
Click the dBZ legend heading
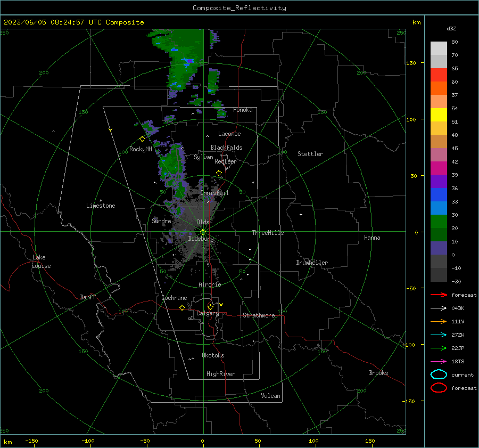[451, 28]
